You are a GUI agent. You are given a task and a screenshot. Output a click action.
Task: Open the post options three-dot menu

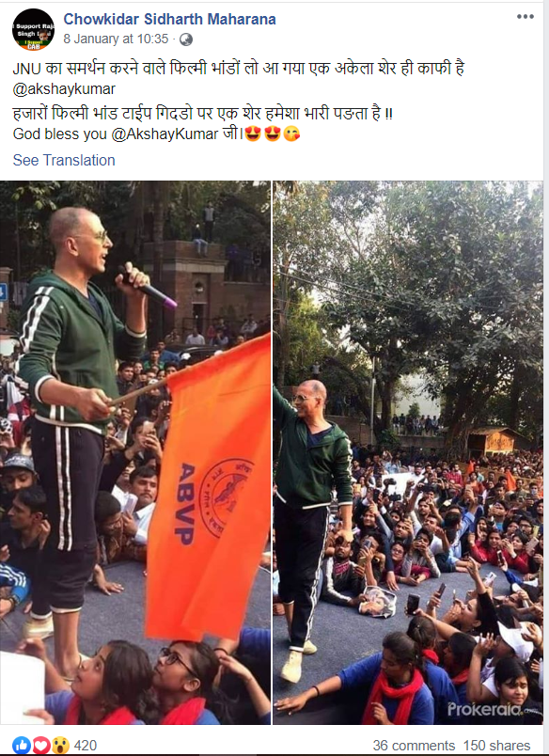525,16
